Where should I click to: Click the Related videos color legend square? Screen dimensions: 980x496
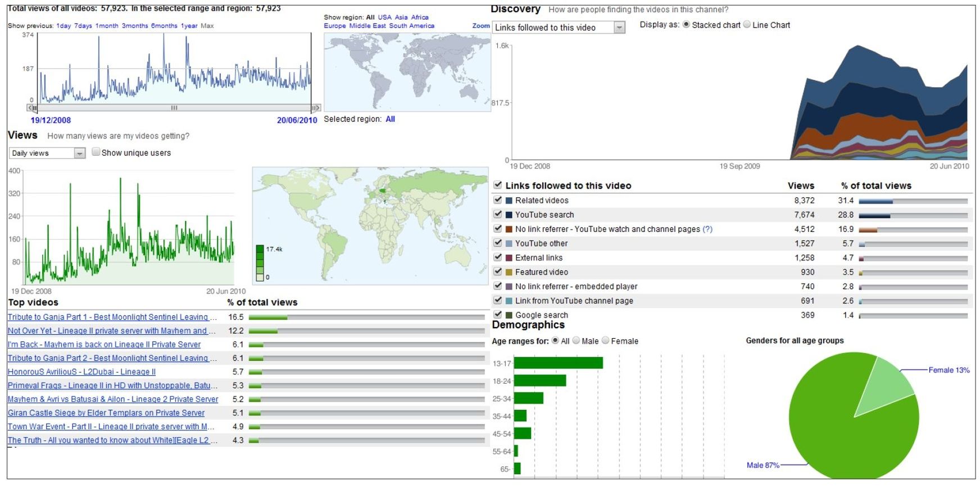(509, 201)
